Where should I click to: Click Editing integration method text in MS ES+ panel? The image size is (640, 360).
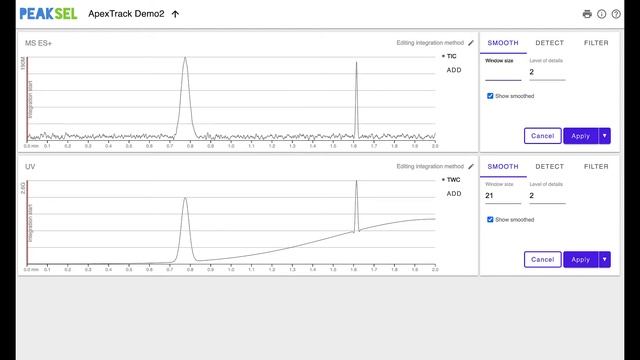tap(430, 42)
